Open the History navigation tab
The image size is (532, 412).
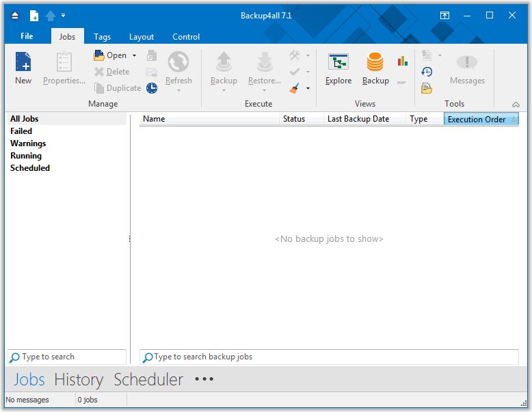[79, 379]
